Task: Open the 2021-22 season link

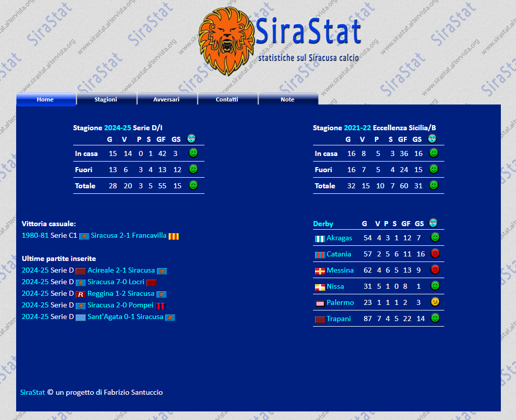Action: (x=357, y=128)
